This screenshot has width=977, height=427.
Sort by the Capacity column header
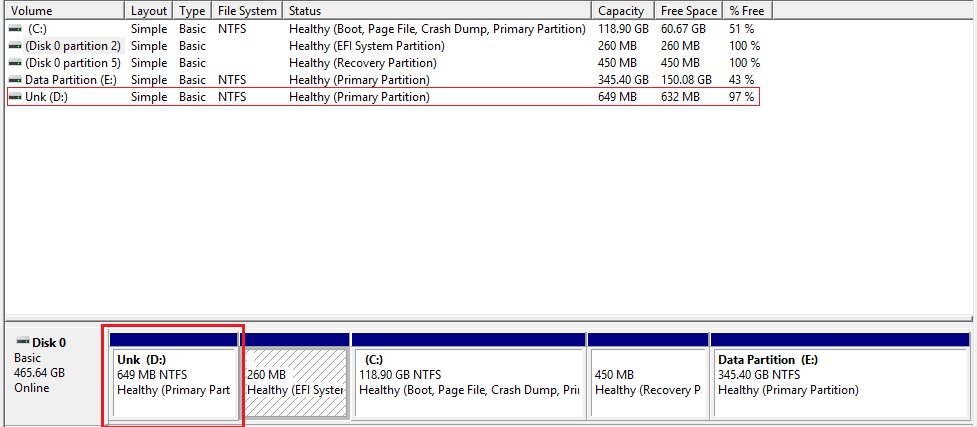coord(623,11)
